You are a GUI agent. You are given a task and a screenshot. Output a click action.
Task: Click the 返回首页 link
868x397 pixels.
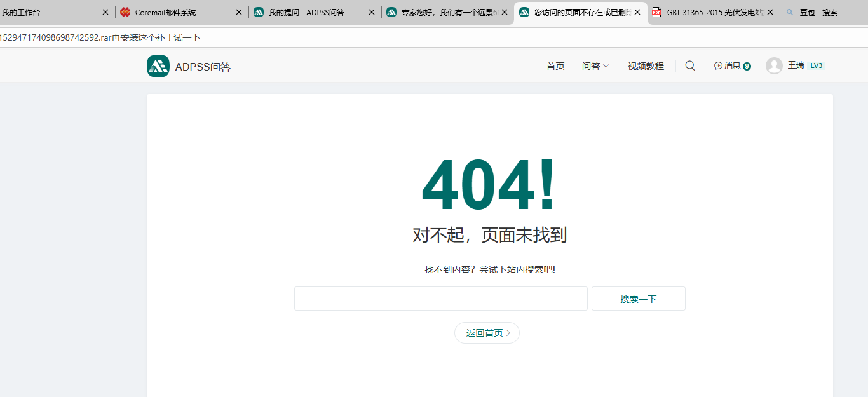(487, 333)
